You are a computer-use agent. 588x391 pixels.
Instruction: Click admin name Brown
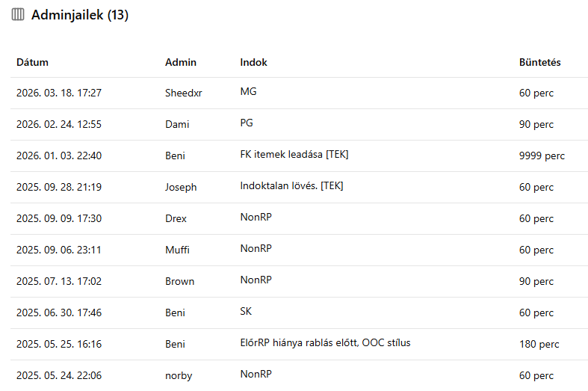(179, 282)
